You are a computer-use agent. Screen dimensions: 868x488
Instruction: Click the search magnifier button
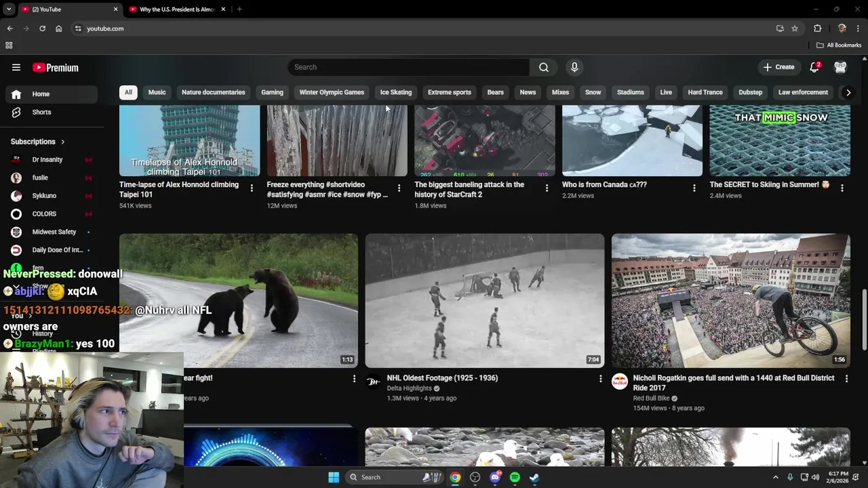544,67
